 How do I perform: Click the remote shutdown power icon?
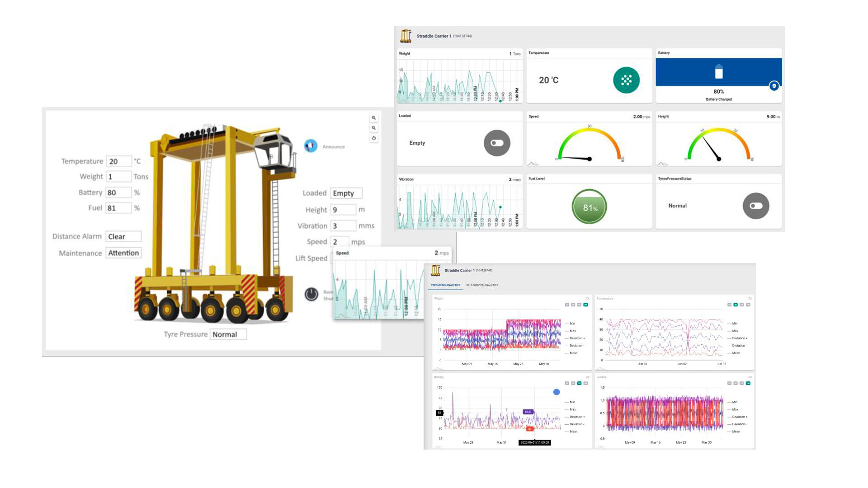[311, 294]
